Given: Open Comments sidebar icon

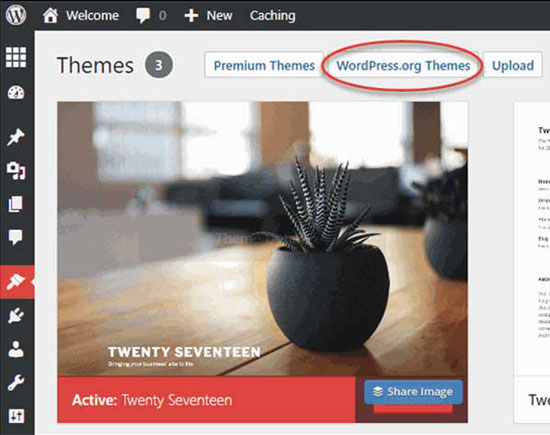Looking at the screenshot, I should tap(15, 237).
